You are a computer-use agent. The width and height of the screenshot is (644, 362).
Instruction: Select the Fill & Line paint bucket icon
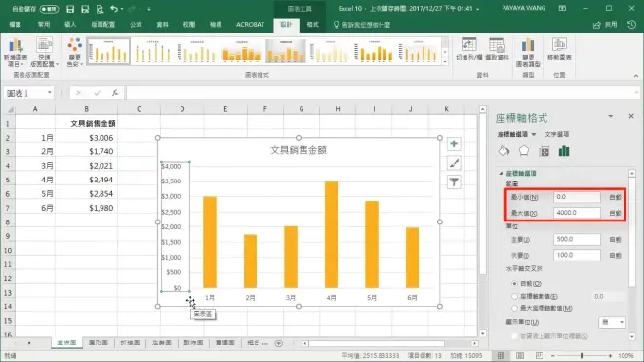(503, 151)
